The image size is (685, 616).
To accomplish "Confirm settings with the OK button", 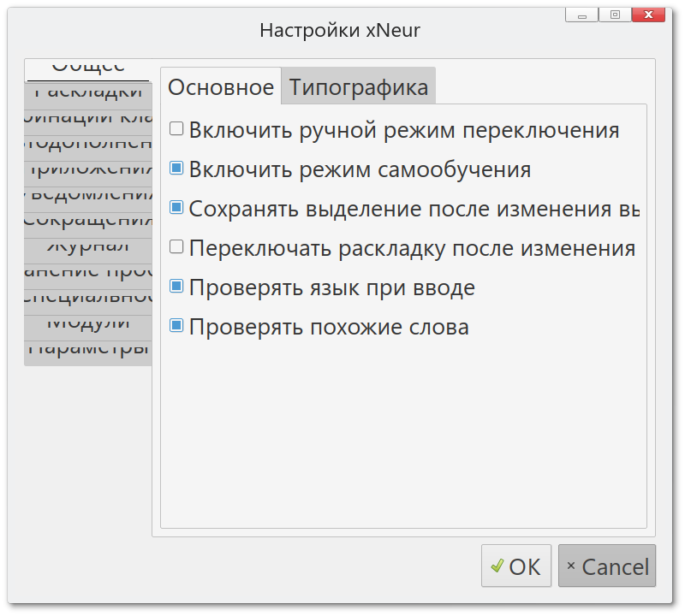I will [516, 566].
